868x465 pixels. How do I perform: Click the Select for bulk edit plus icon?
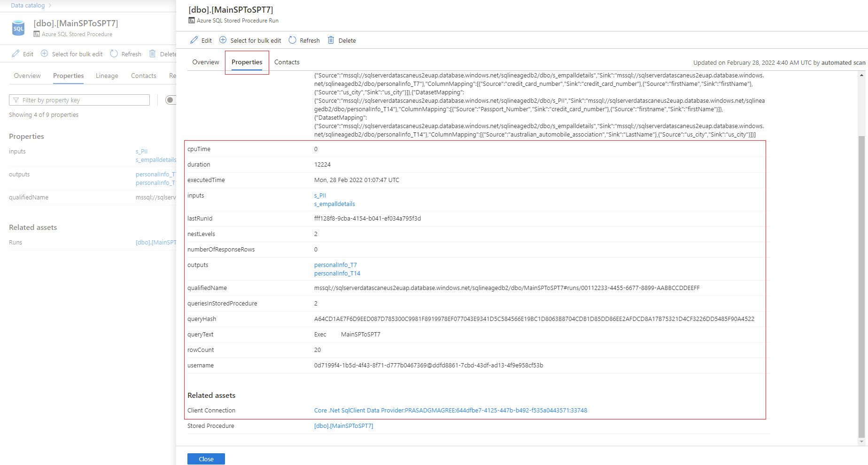(222, 40)
